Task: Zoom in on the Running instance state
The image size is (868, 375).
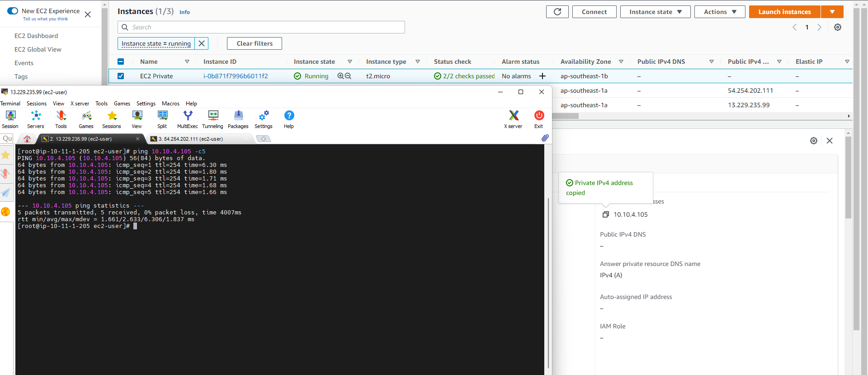Action: pyautogui.click(x=340, y=76)
